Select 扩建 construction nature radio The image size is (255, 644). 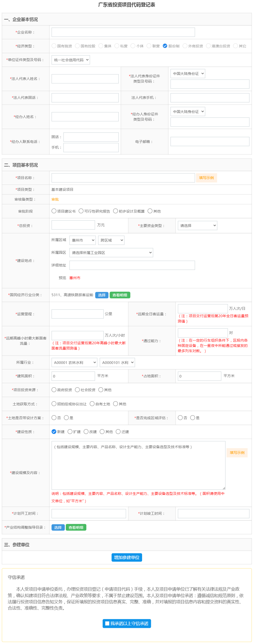click(70, 431)
